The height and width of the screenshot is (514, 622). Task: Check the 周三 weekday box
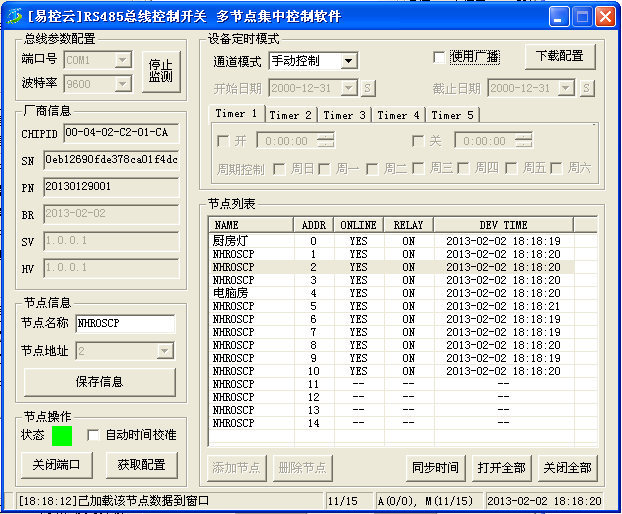click(x=418, y=168)
